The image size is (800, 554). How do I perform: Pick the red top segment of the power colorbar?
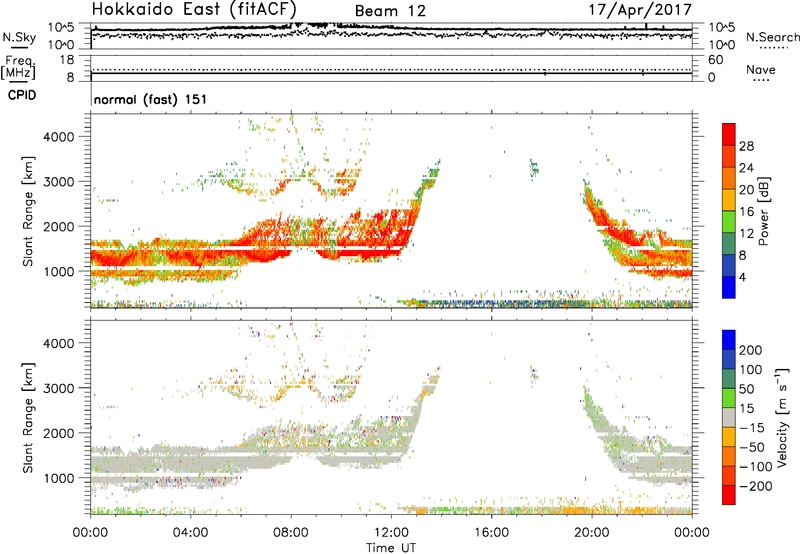point(729,135)
